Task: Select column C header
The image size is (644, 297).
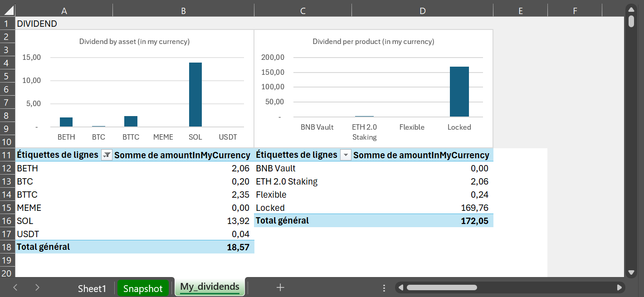Action: pyautogui.click(x=302, y=11)
